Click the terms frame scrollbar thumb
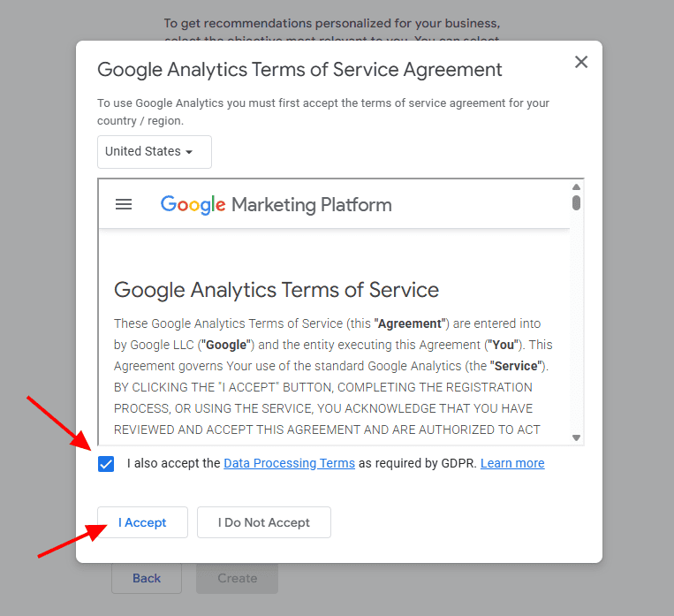Viewport: 674px width, 616px height. (x=576, y=202)
